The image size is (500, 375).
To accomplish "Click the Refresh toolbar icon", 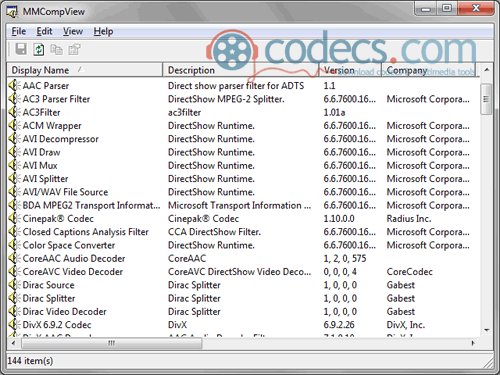I will point(39,49).
